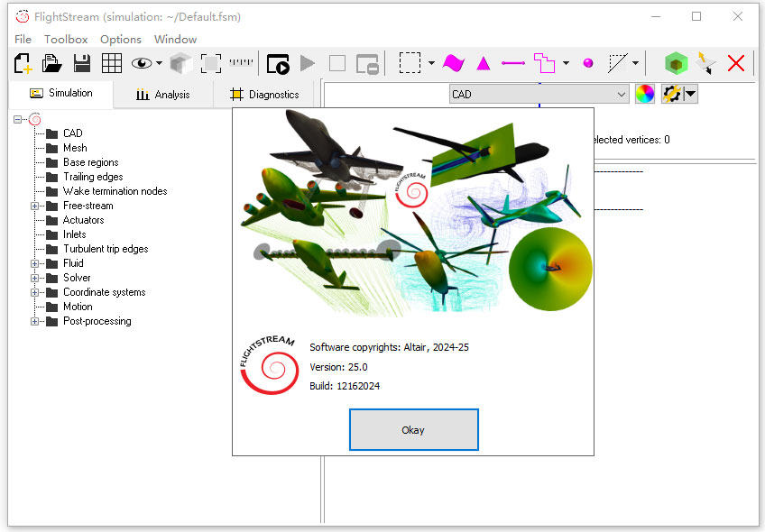Create a new simulation file
This screenshot has height=532, width=765.
tap(23, 63)
